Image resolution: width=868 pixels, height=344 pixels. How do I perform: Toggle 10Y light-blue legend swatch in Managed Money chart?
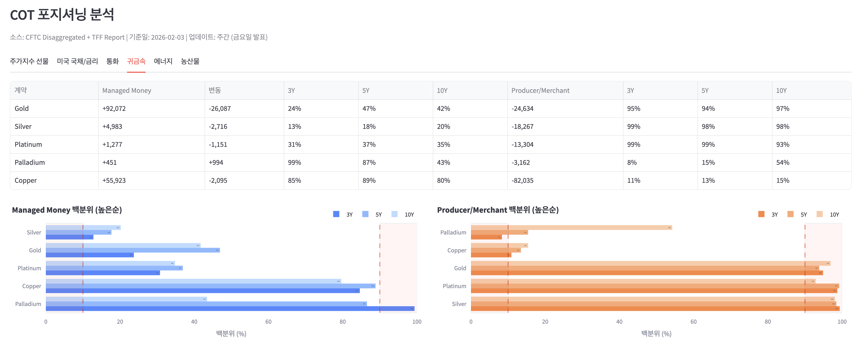395,214
